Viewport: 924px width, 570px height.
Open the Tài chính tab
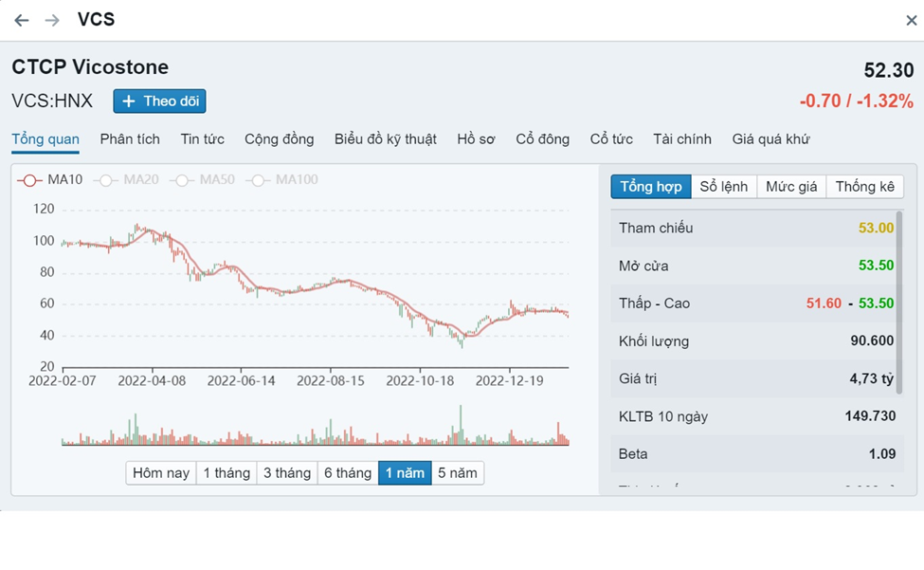point(681,139)
